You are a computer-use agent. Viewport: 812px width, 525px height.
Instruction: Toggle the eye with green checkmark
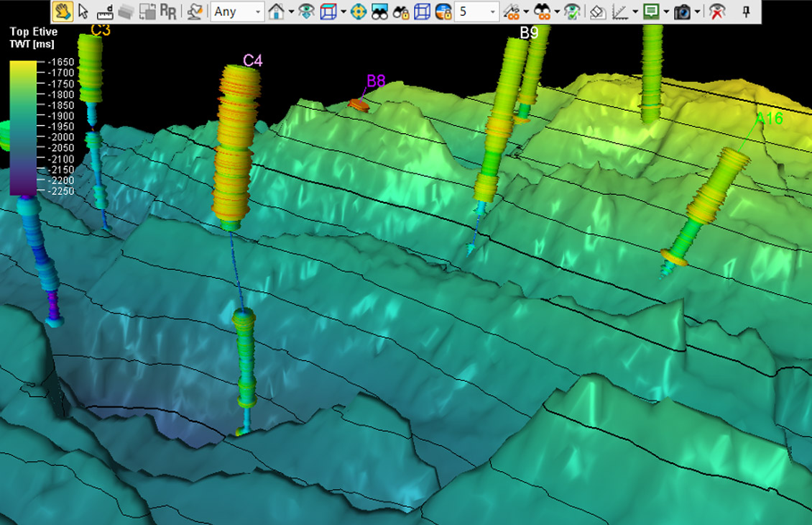(572, 12)
